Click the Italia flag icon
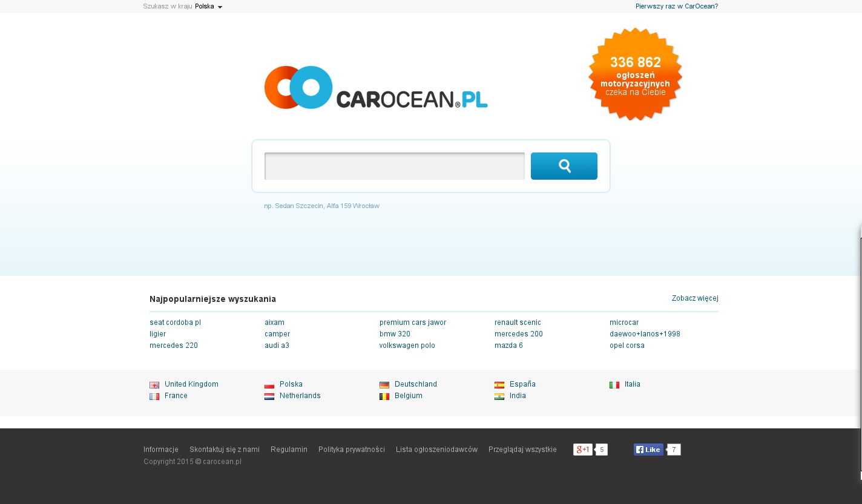The width and height of the screenshot is (862, 504). [x=614, y=385]
